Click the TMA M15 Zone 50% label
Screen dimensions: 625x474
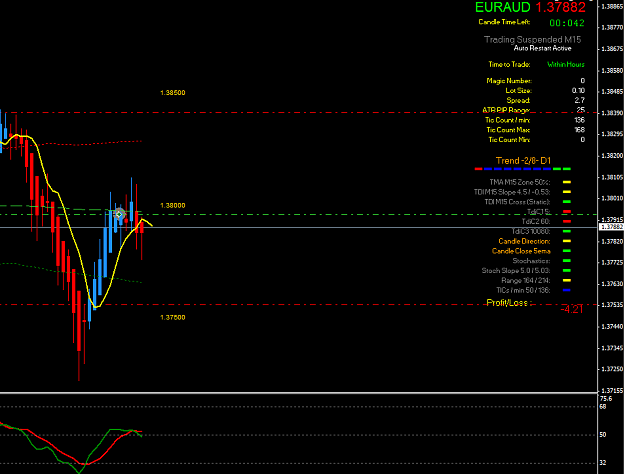tap(520, 182)
